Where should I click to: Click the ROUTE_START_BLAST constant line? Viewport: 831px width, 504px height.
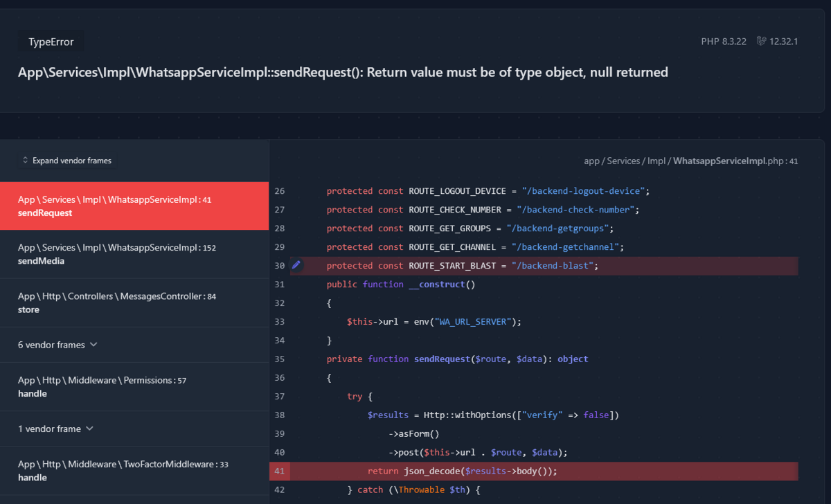462,266
